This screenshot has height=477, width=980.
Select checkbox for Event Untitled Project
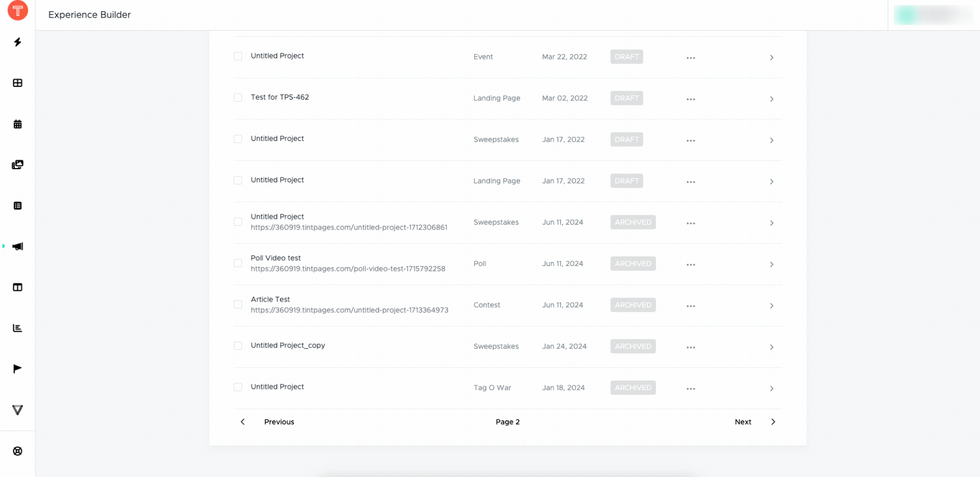pyautogui.click(x=238, y=56)
